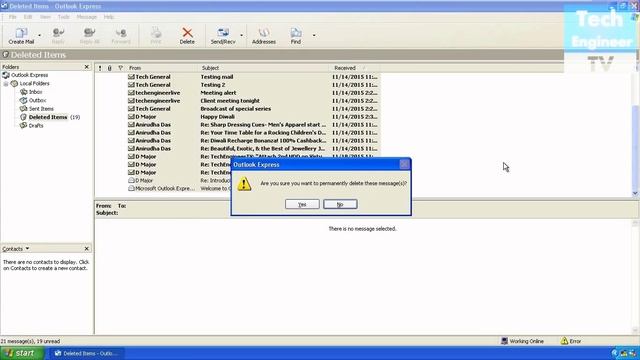Click the Forward toolbar icon

pyautogui.click(x=121, y=36)
